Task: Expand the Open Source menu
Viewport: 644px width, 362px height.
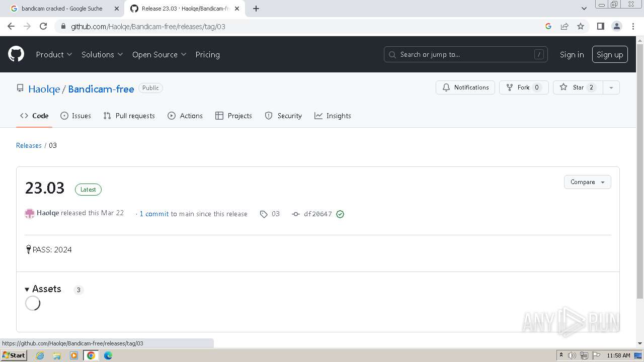Action: (159, 54)
